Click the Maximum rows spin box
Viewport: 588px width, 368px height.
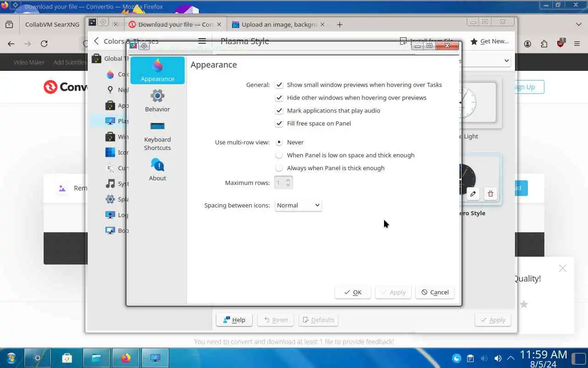(x=283, y=183)
